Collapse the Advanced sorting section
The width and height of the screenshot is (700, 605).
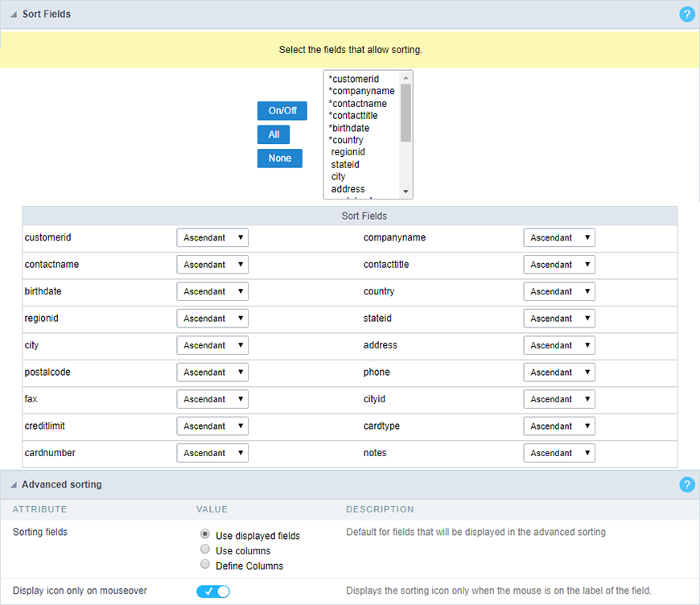tap(14, 484)
